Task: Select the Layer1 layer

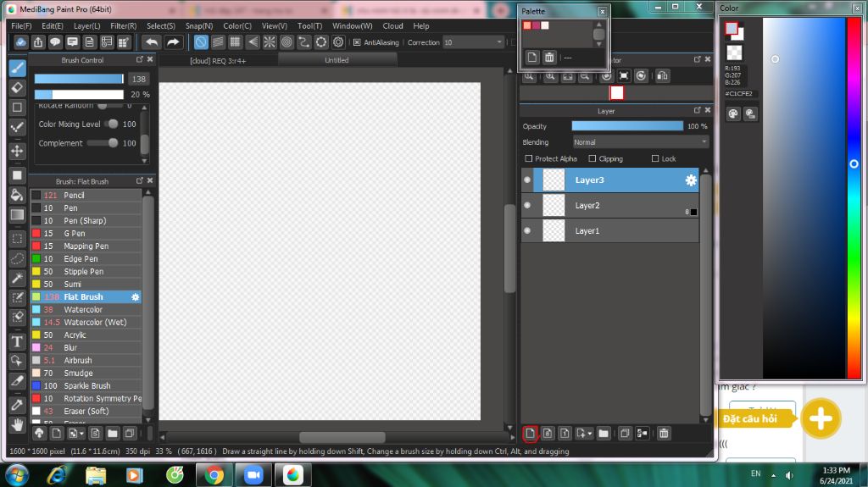Action: [x=610, y=230]
